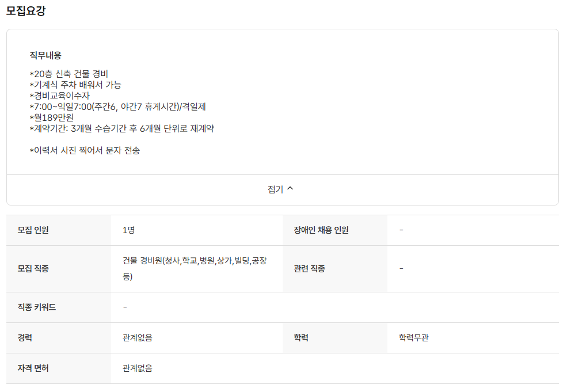Select the 건물 경비원 job type text

tap(195, 261)
